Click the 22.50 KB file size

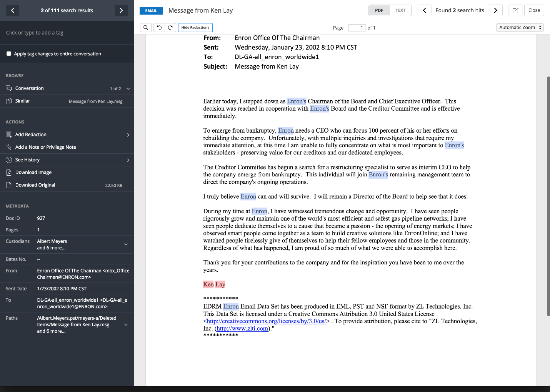pos(114,186)
